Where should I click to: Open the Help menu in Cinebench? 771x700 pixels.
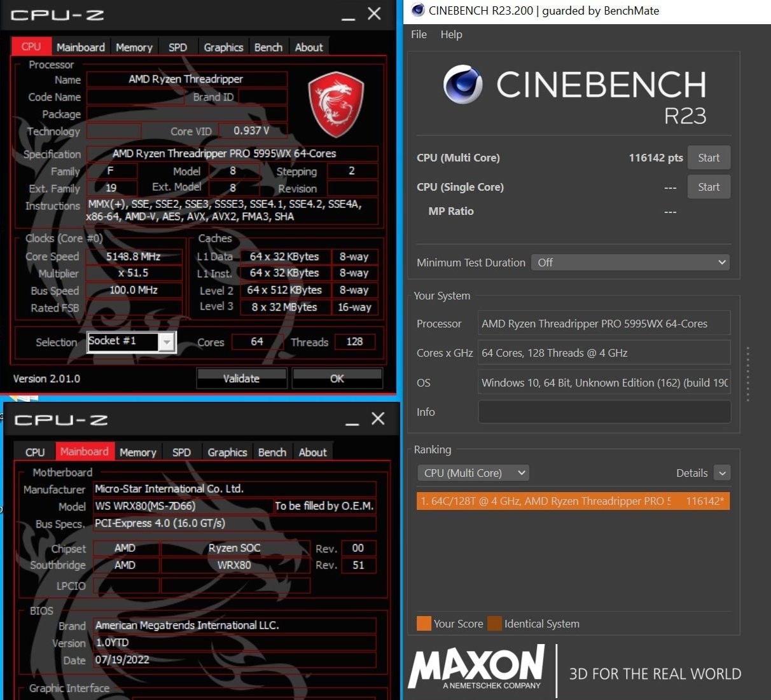(452, 34)
